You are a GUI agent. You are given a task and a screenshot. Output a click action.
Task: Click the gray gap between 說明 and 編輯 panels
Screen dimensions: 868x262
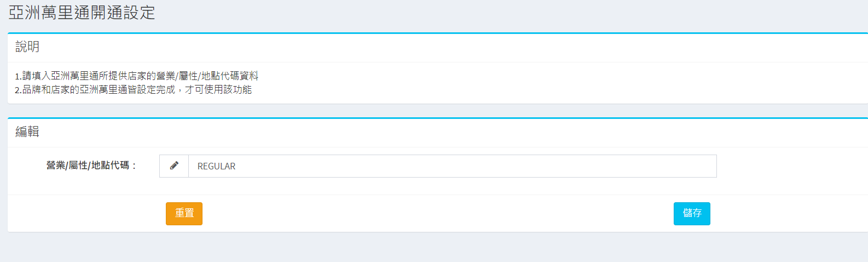(x=438, y=111)
